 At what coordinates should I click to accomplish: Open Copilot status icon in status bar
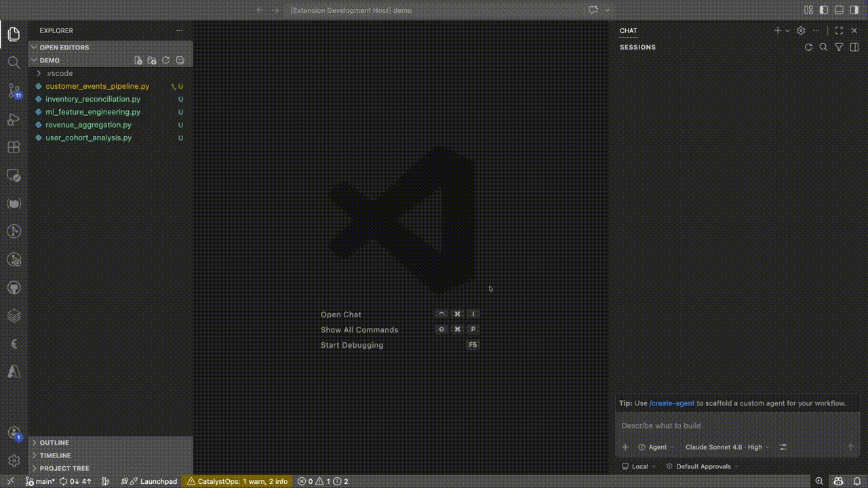839,481
